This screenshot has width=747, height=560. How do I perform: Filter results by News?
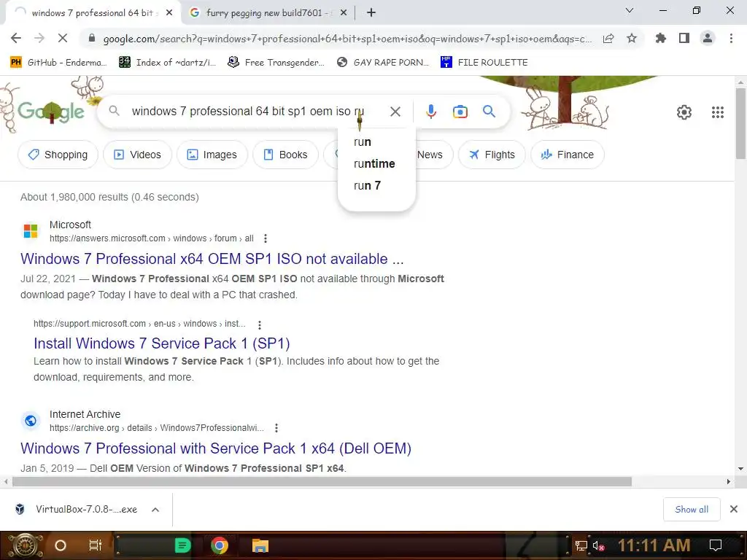pos(430,155)
